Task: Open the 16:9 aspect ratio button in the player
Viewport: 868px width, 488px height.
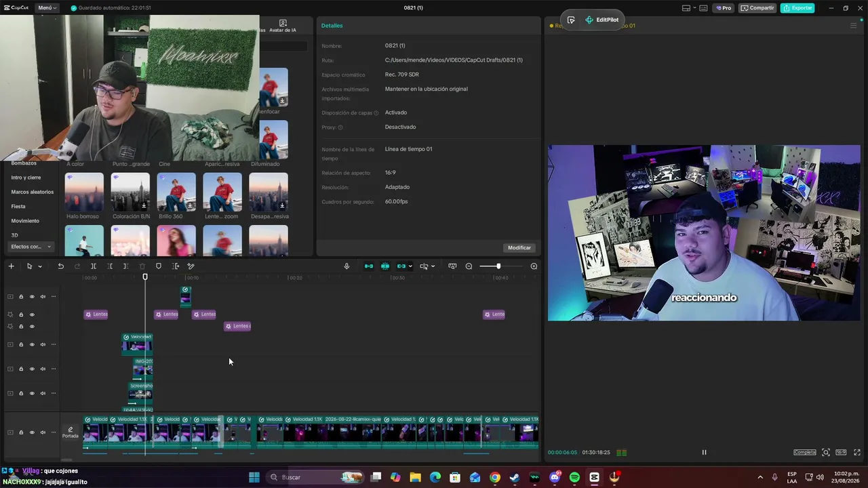Action: tap(841, 452)
